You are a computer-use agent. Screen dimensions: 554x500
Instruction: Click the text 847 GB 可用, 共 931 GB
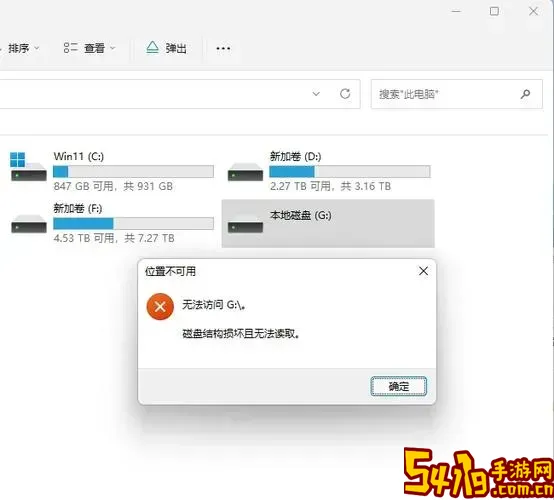point(113,186)
